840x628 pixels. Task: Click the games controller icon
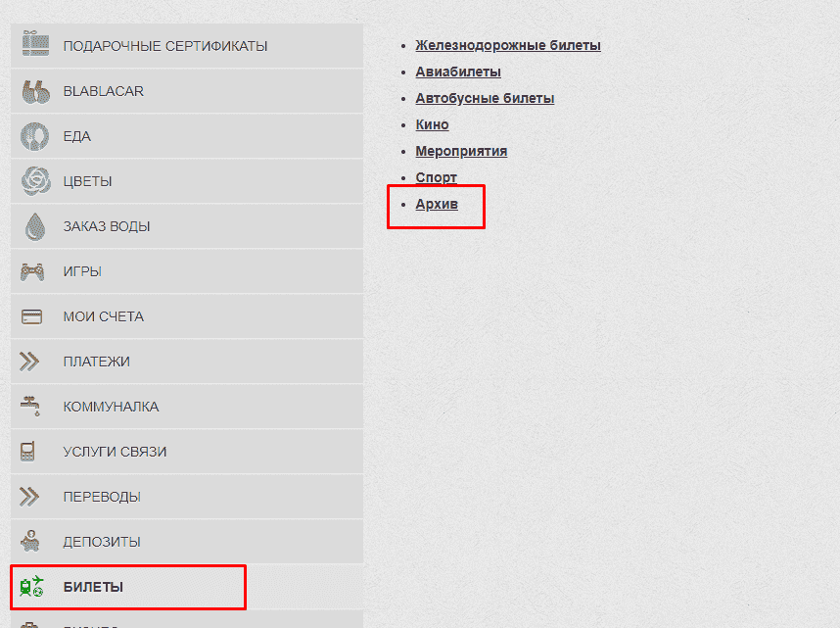pos(32,271)
